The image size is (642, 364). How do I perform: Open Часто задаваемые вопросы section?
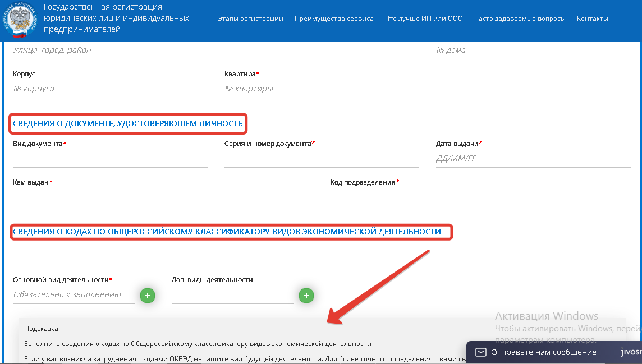click(x=520, y=19)
